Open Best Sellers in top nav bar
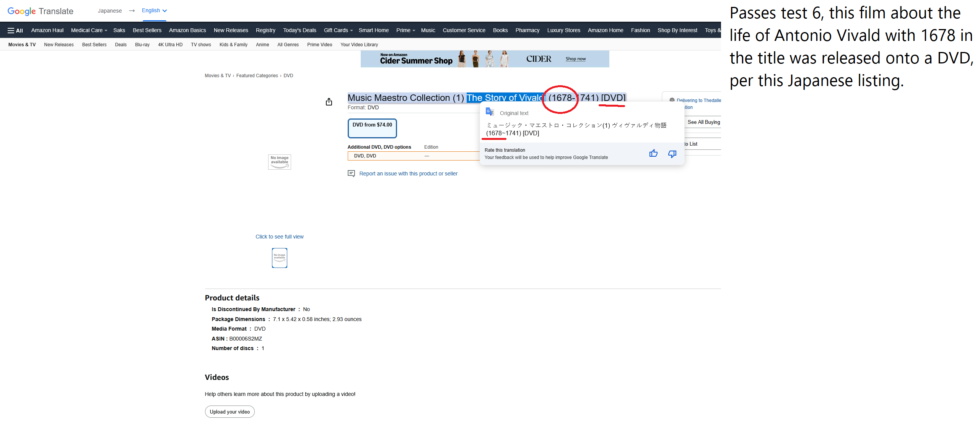The image size is (980, 425). point(147,31)
